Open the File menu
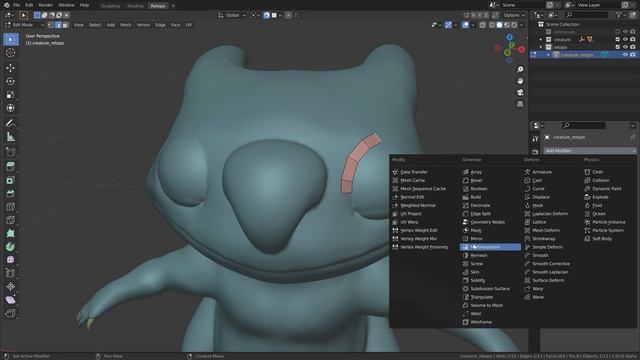This screenshot has height=360, width=640. click(x=16, y=5)
